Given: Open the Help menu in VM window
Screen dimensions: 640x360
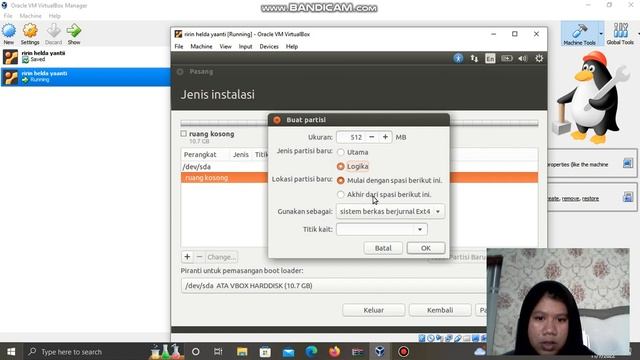Looking at the screenshot, I should tap(291, 47).
